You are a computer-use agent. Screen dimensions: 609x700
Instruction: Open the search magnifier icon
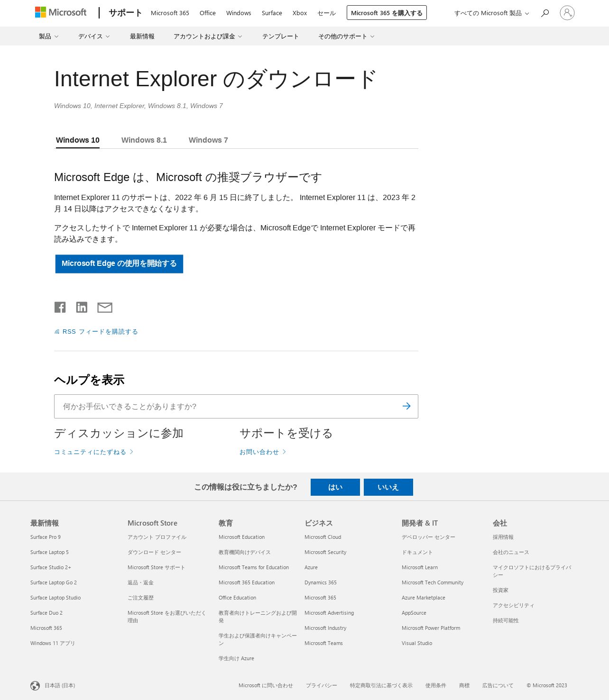click(545, 13)
